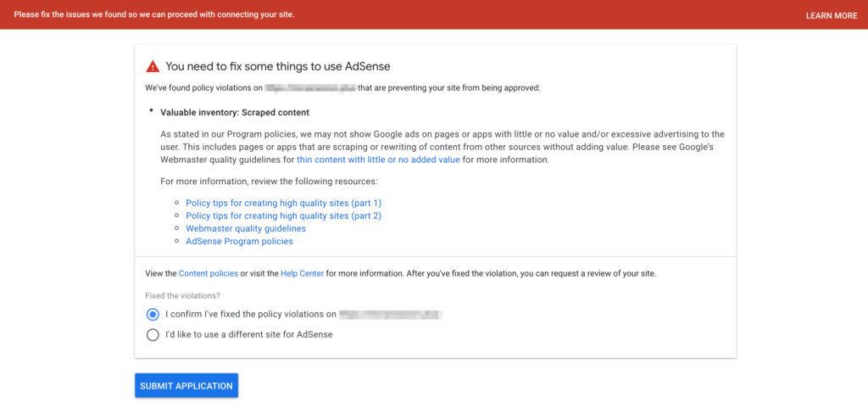Select 'I confirm I've fixed the policy violations' radio

(x=153, y=315)
